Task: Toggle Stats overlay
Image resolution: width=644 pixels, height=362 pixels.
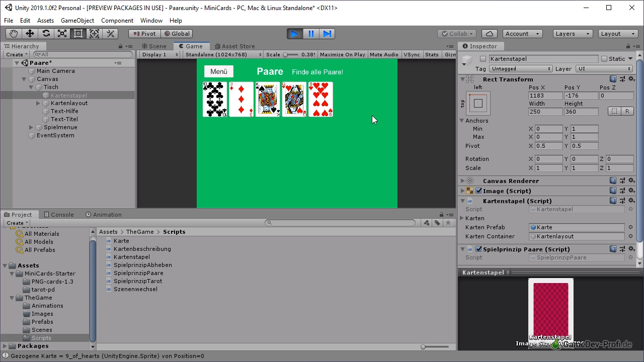Action: (432, 54)
